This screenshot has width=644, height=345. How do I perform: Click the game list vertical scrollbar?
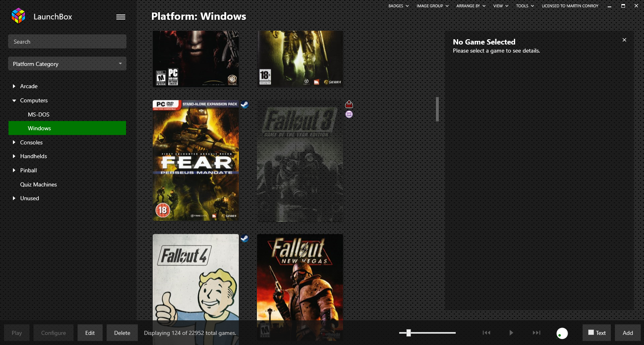pos(437,109)
